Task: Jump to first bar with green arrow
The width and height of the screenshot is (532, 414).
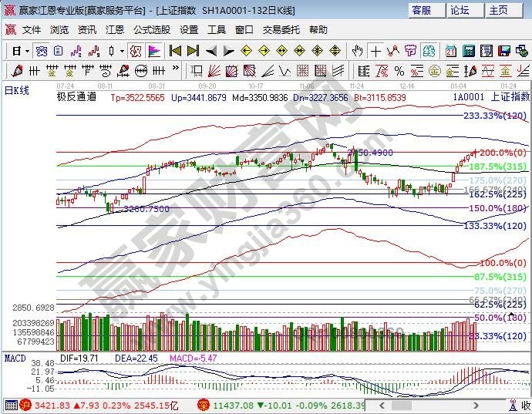Action: [175, 51]
